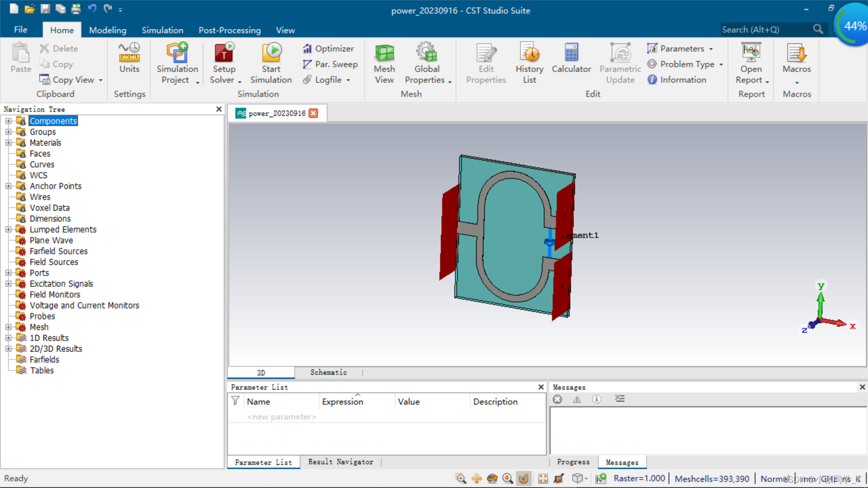Viewport: 868px width, 488px height.
Task: Toggle the rotate view mode in status bar
Action: [524, 479]
